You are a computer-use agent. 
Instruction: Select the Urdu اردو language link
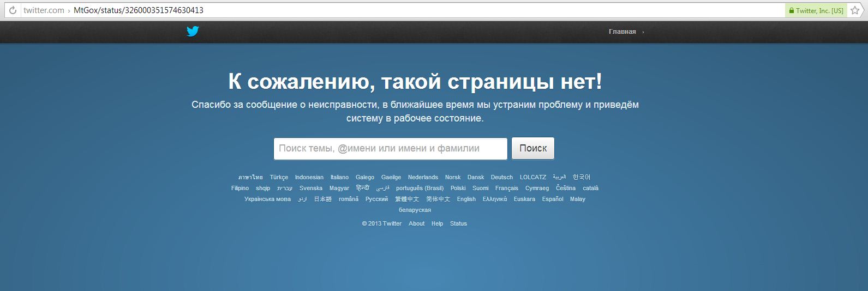[302, 199]
